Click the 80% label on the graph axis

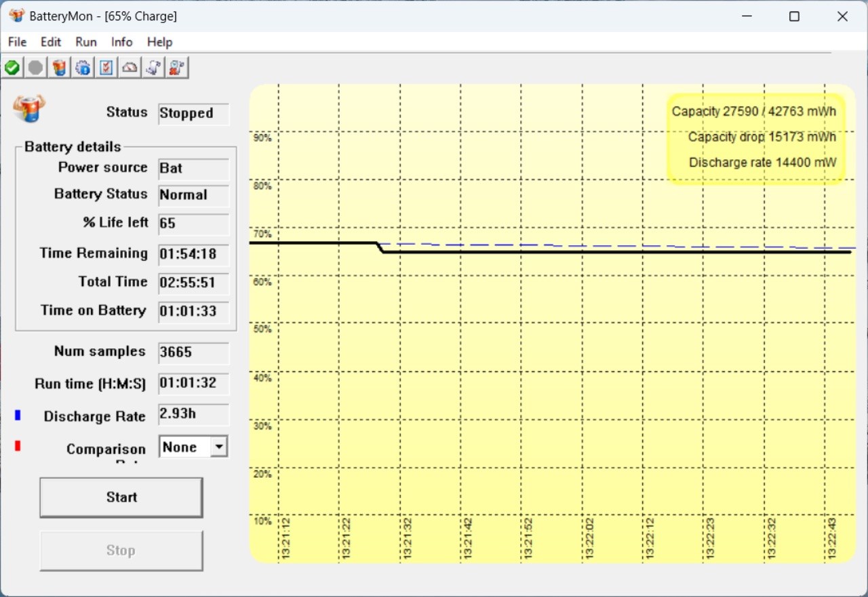pos(262,186)
